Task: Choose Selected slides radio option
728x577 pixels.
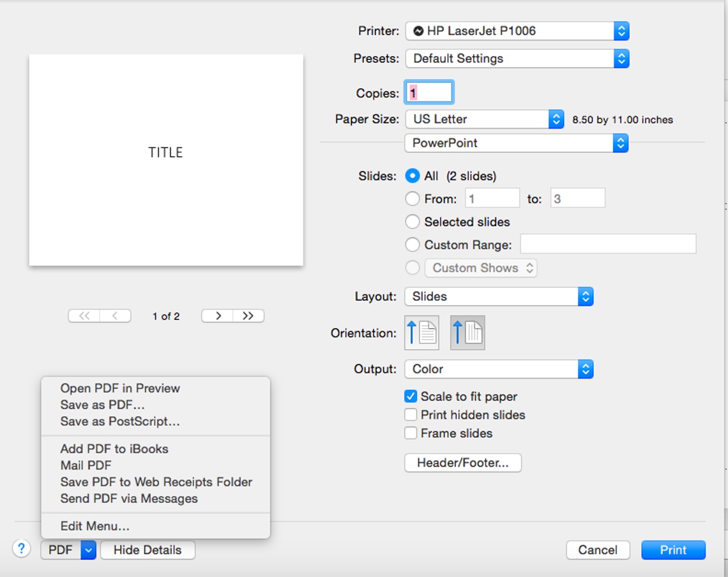Action: pyautogui.click(x=413, y=221)
